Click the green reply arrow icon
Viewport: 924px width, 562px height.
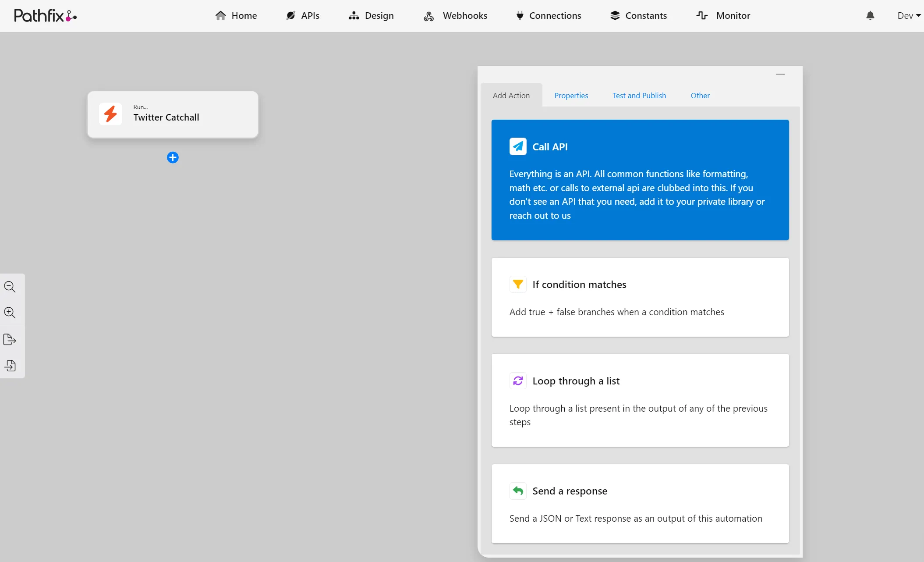click(x=518, y=491)
